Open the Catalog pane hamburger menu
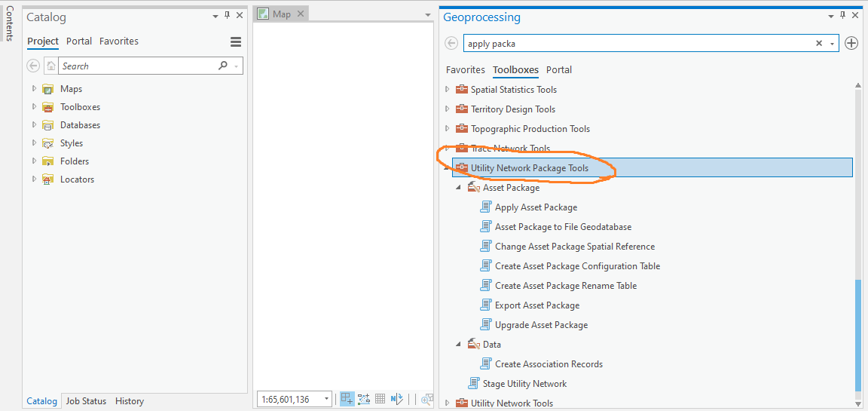 pyautogui.click(x=236, y=41)
